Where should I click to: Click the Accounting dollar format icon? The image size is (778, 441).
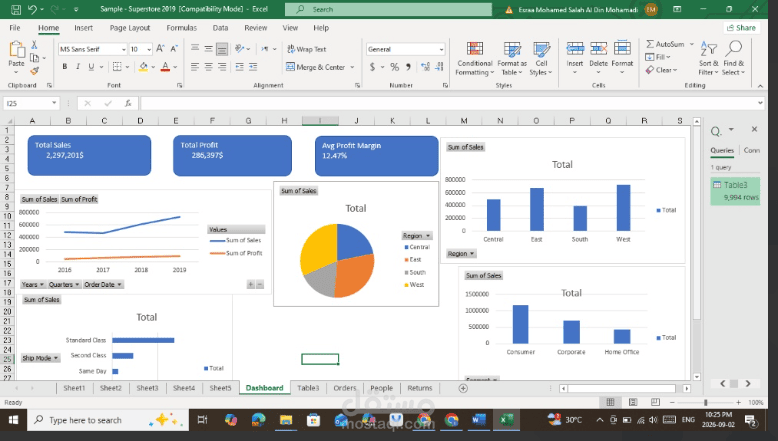373,67
